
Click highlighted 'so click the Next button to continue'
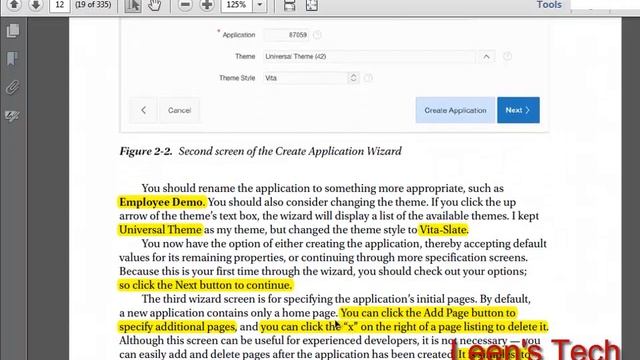(x=206, y=285)
